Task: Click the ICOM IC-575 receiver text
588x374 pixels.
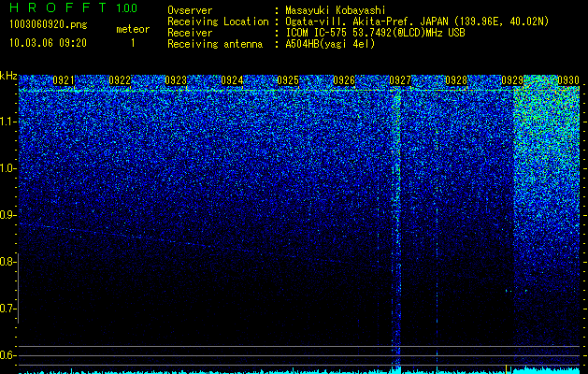Action: click(375, 33)
